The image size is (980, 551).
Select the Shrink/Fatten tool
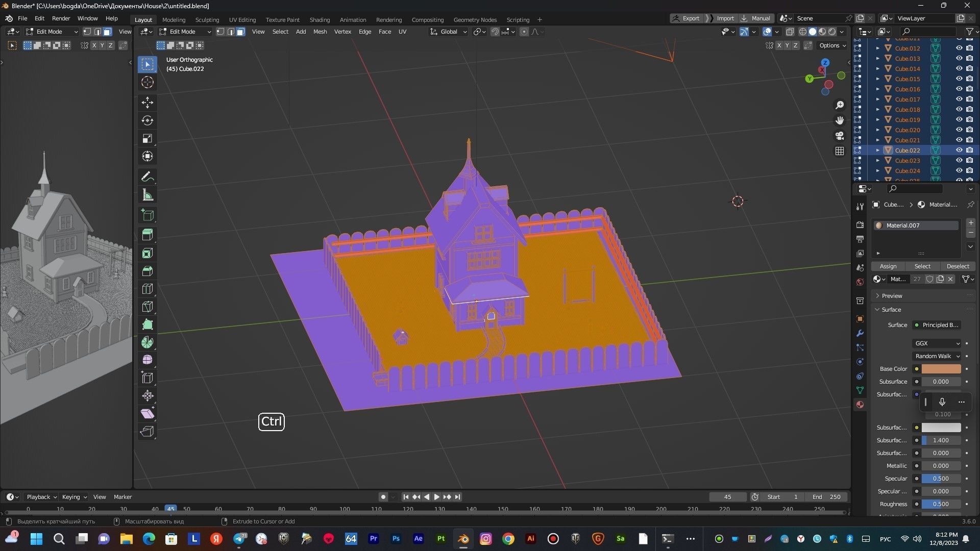click(148, 395)
